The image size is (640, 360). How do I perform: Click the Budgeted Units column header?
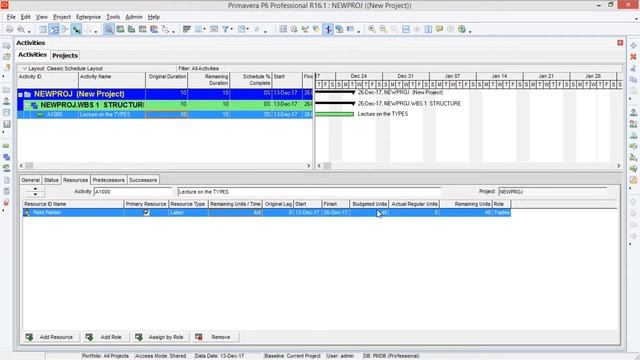(x=369, y=204)
